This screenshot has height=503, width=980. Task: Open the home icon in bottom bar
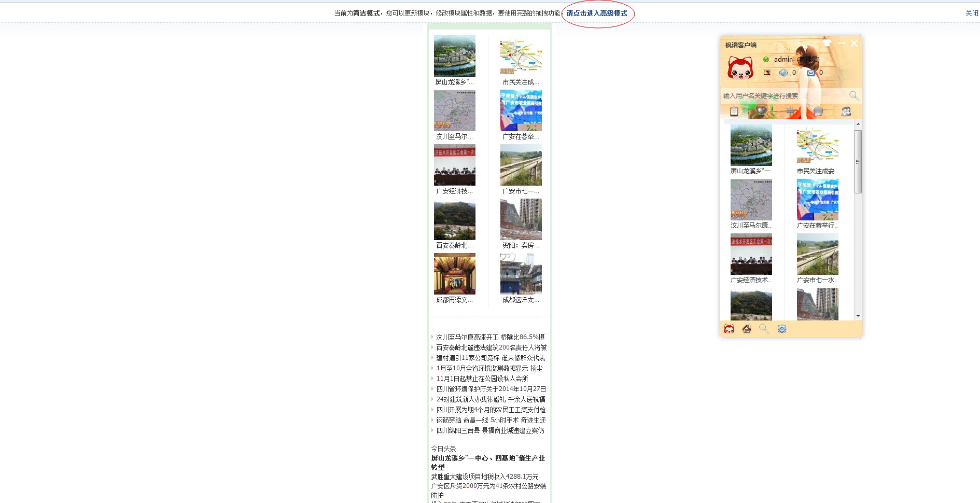coord(747,329)
